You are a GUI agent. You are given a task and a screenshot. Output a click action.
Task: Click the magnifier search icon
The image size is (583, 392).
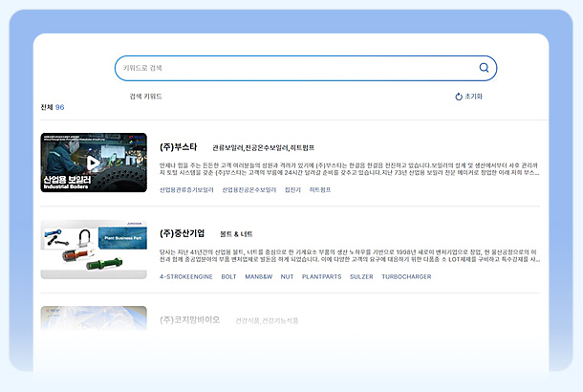pos(484,68)
